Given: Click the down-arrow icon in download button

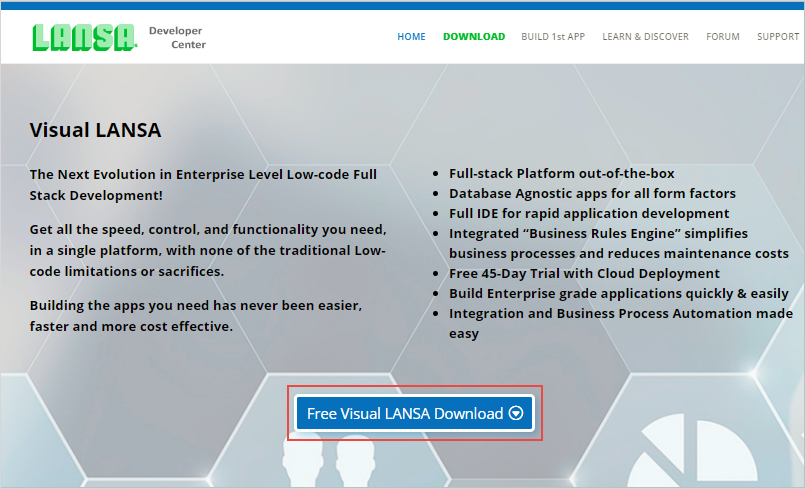Looking at the screenshot, I should [516, 413].
